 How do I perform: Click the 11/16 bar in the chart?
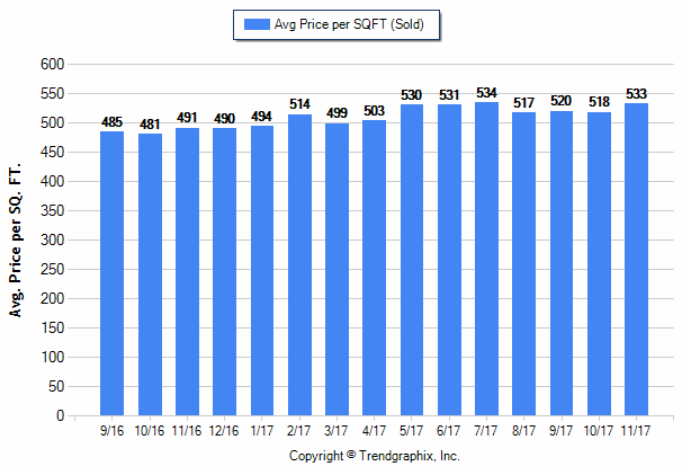[187, 271]
